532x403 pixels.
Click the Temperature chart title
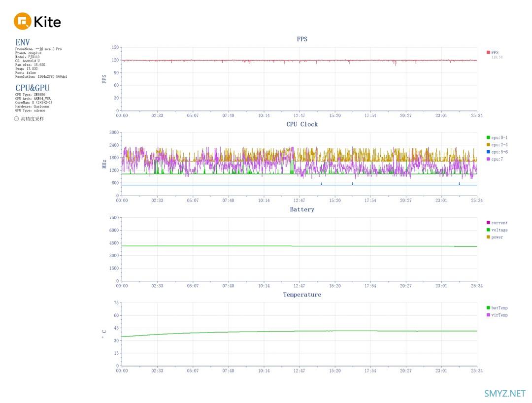point(302,295)
